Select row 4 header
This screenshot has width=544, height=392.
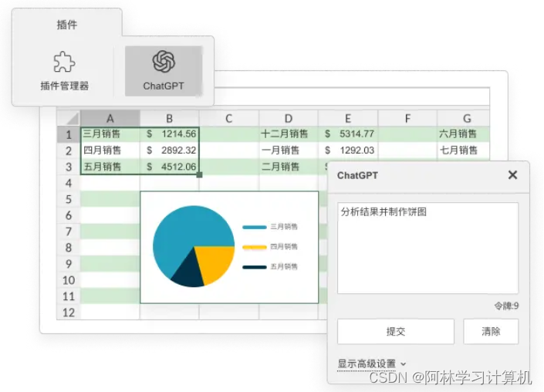(x=69, y=183)
